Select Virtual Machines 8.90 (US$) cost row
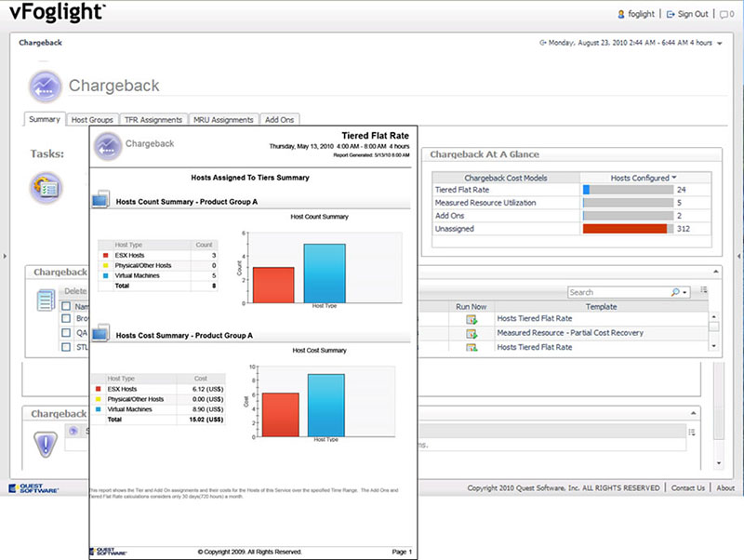 158,409
